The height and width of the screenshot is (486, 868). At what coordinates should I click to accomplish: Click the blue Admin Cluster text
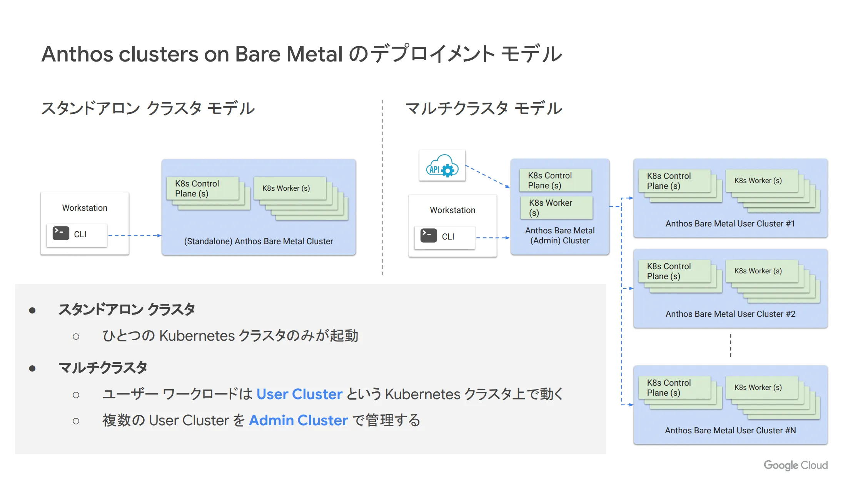(299, 420)
